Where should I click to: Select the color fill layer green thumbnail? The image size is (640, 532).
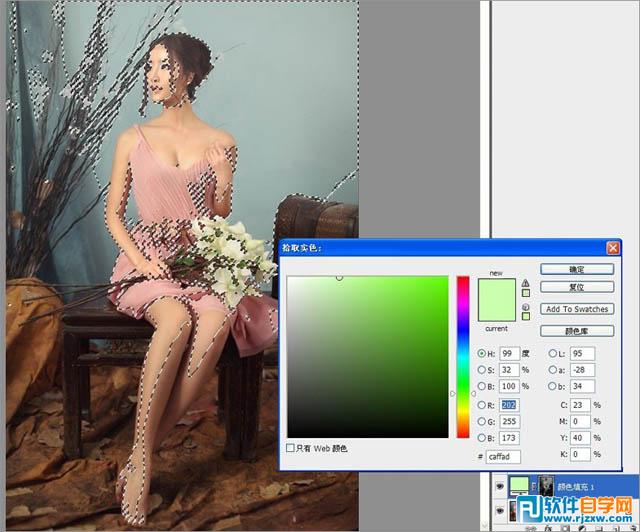[519, 484]
